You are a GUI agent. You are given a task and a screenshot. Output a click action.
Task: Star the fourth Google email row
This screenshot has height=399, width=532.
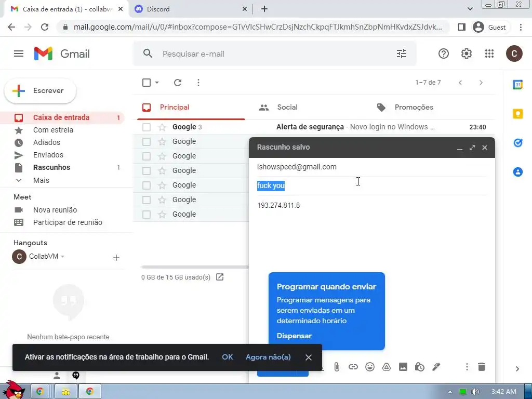point(162,170)
